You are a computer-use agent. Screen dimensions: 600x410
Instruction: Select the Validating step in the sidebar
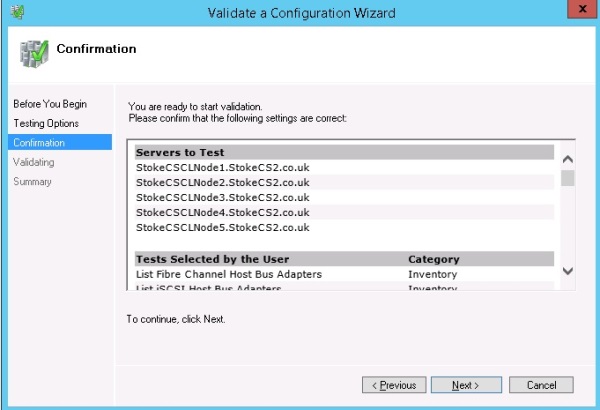(x=34, y=162)
